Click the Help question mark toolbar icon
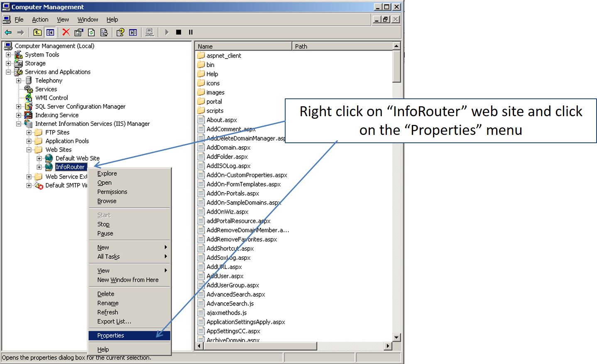Viewport: 597px width, 364px height. (x=120, y=32)
